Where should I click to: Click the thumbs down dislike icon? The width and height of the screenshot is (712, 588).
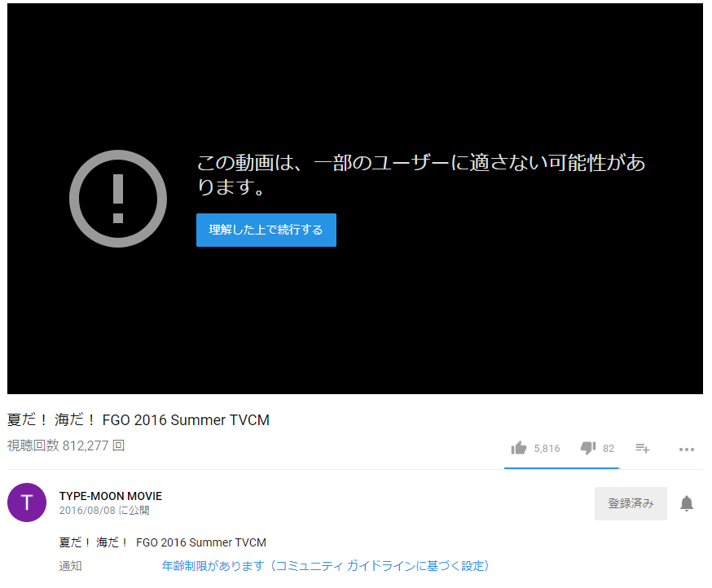(x=588, y=448)
